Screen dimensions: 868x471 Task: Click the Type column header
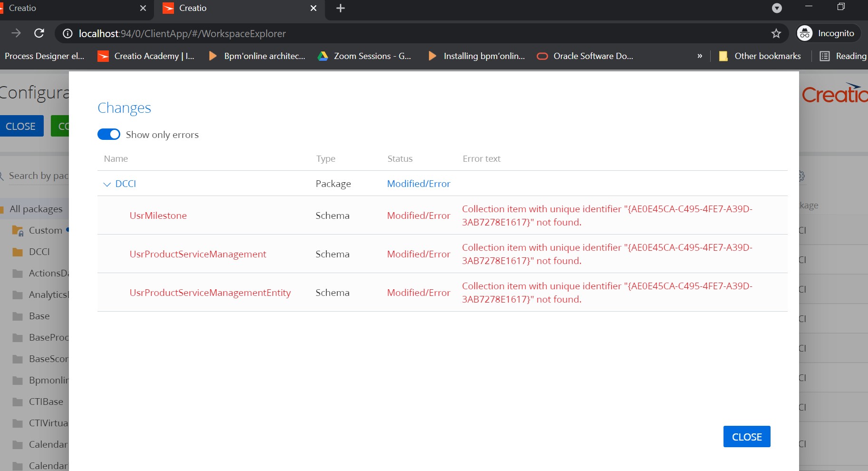(326, 158)
